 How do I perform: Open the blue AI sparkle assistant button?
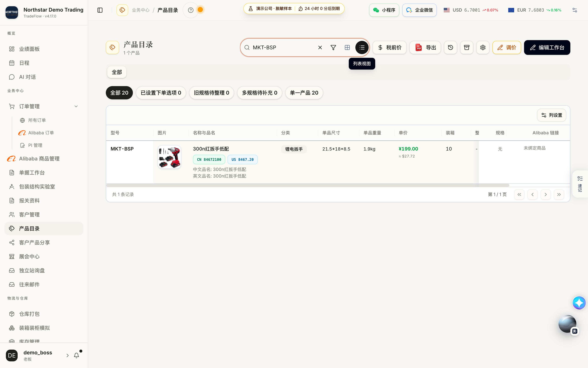pyautogui.click(x=579, y=303)
